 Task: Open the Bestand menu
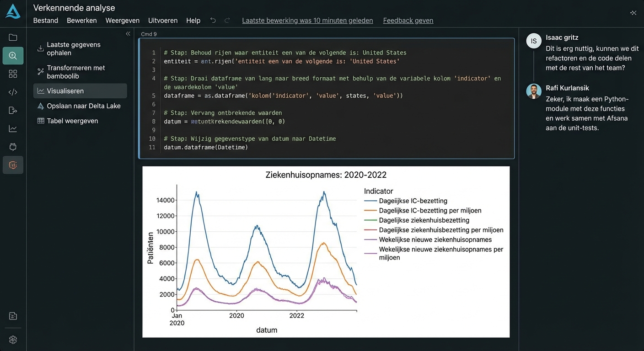pos(46,21)
